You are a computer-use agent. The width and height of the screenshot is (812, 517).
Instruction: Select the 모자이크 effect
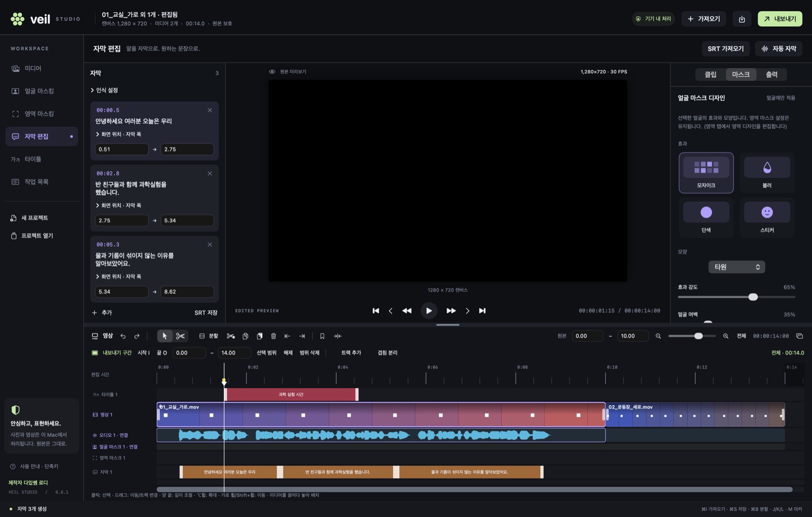[x=706, y=173]
